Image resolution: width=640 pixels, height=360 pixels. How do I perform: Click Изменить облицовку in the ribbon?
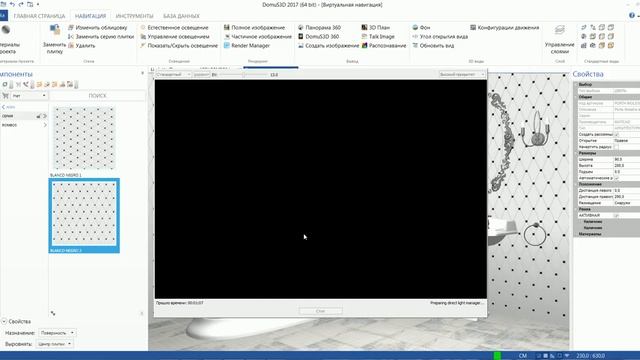[x=98, y=27]
